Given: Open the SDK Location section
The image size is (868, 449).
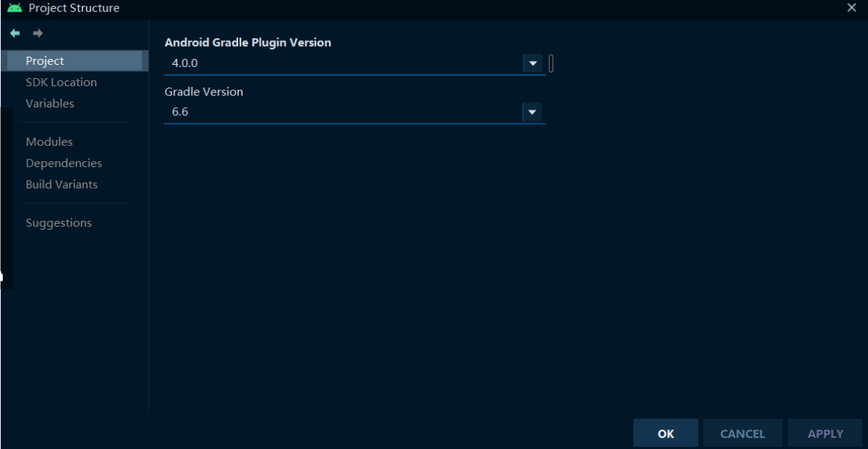Looking at the screenshot, I should coord(61,82).
